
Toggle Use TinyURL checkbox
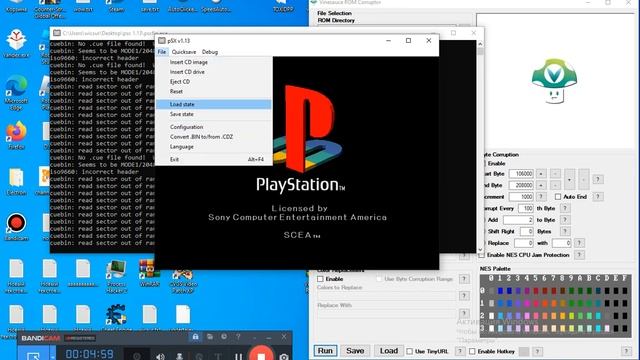(409, 351)
